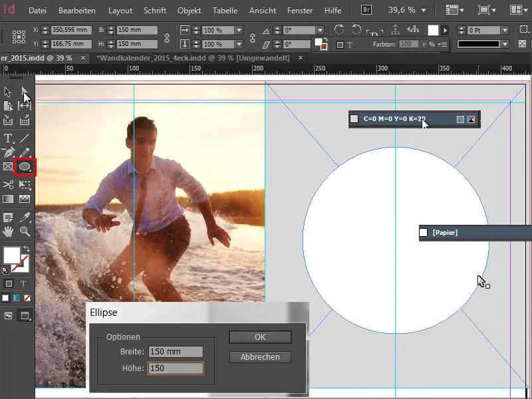Select the Free Transform tool

click(x=25, y=185)
